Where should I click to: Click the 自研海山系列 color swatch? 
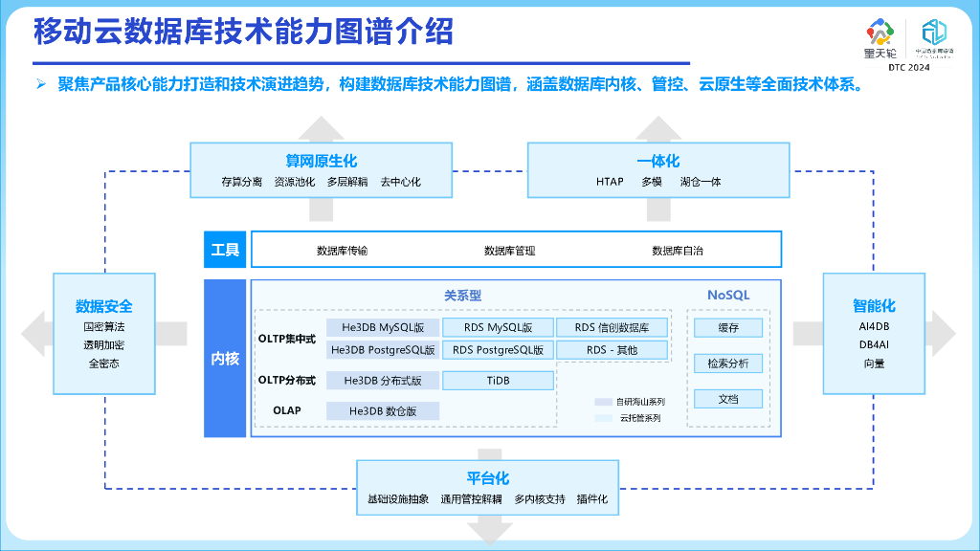tap(604, 402)
